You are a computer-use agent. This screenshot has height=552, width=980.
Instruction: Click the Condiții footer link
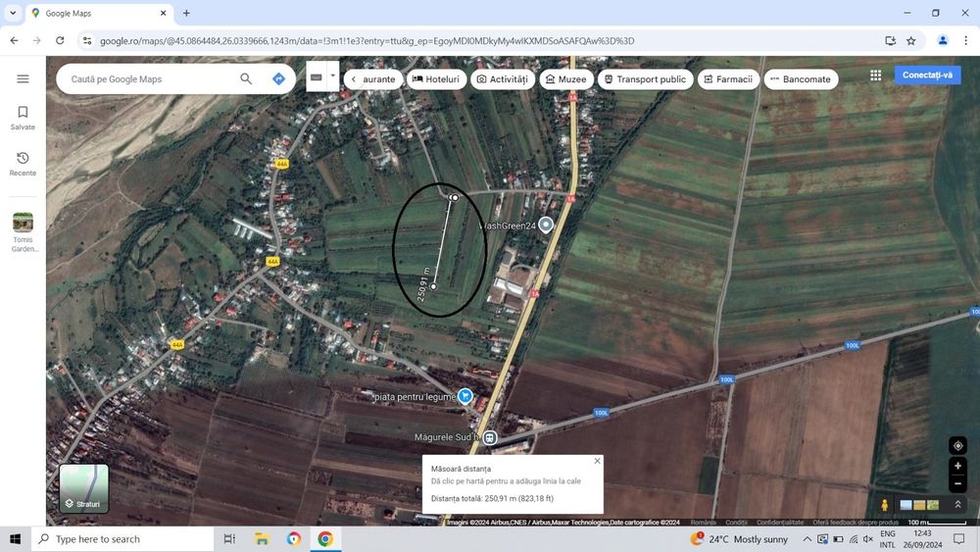pyautogui.click(x=736, y=522)
